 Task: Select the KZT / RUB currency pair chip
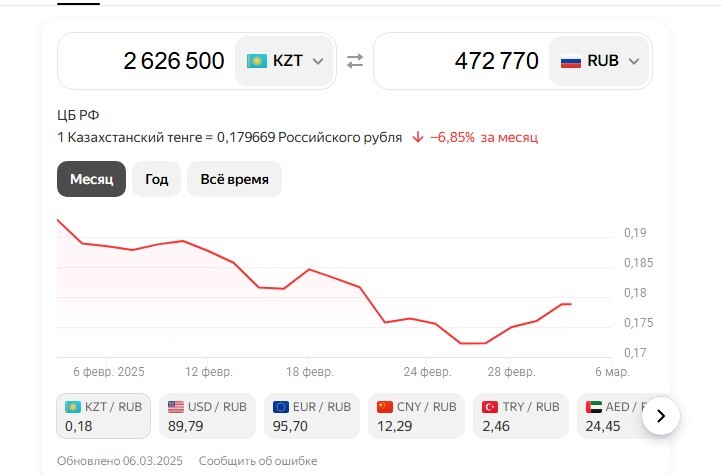104,416
